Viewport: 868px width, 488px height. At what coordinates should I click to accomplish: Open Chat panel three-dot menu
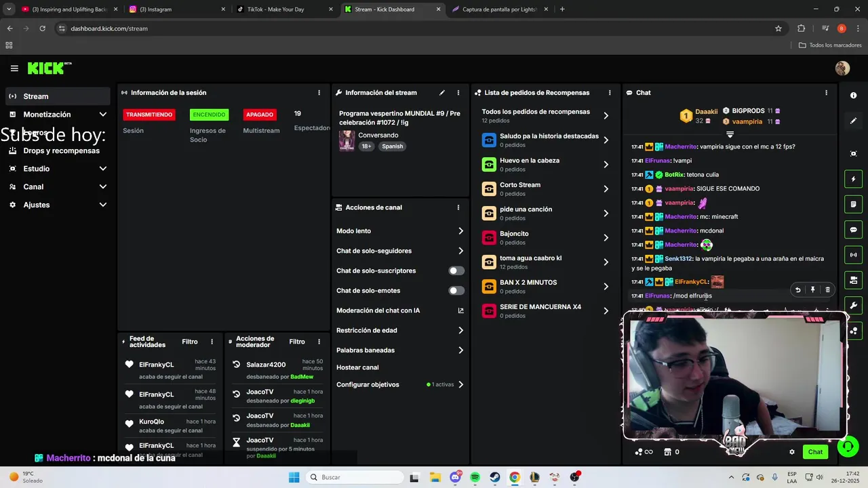tap(826, 93)
